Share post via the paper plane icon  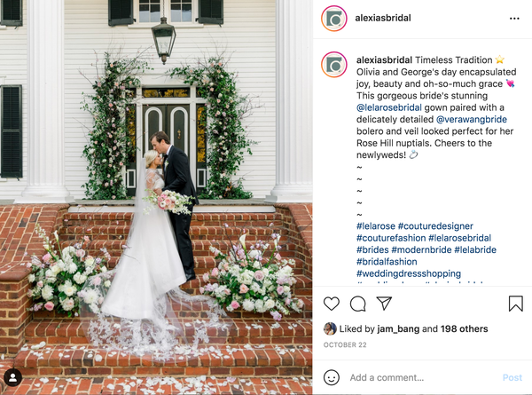pyautogui.click(x=384, y=304)
